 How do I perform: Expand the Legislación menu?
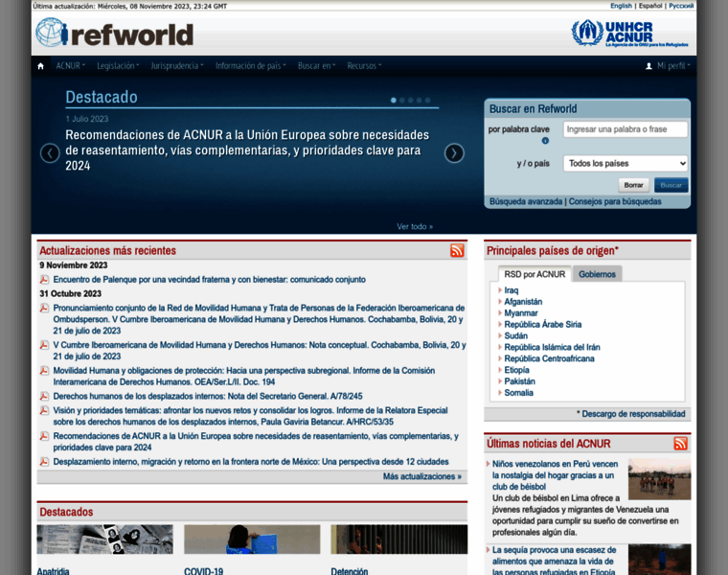(118, 66)
